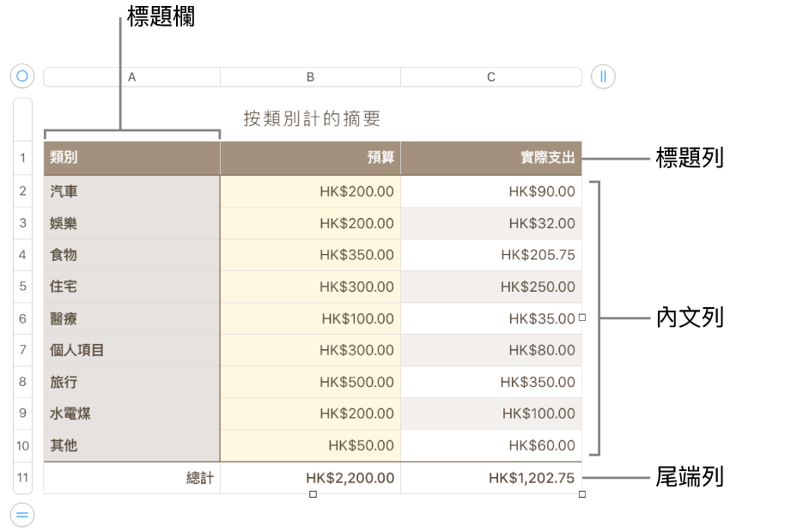Select the 其他 cell
797x532 pixels.
click(x=132, y=445)
